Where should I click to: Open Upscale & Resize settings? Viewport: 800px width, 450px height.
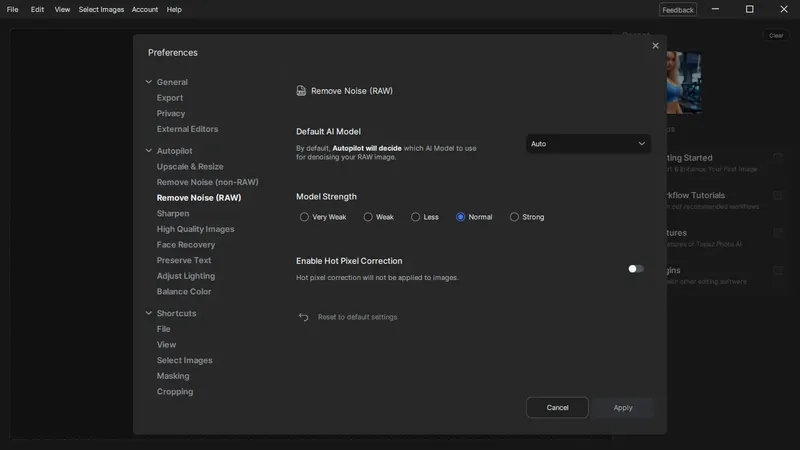(190, 167)
